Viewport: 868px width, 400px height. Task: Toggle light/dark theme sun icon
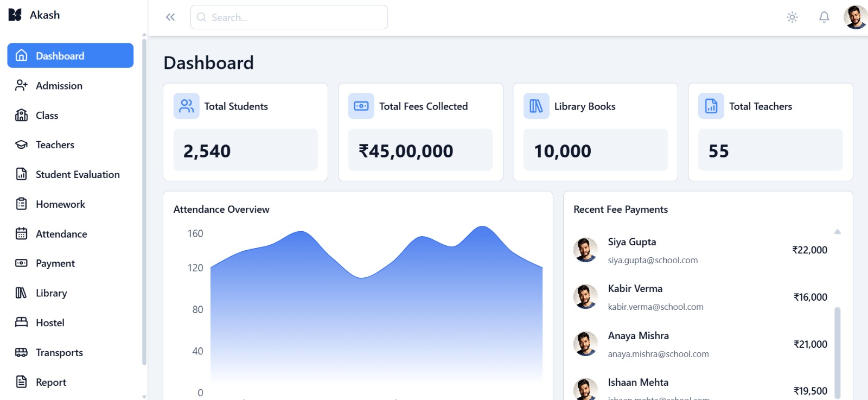click(x=792, y=17)
